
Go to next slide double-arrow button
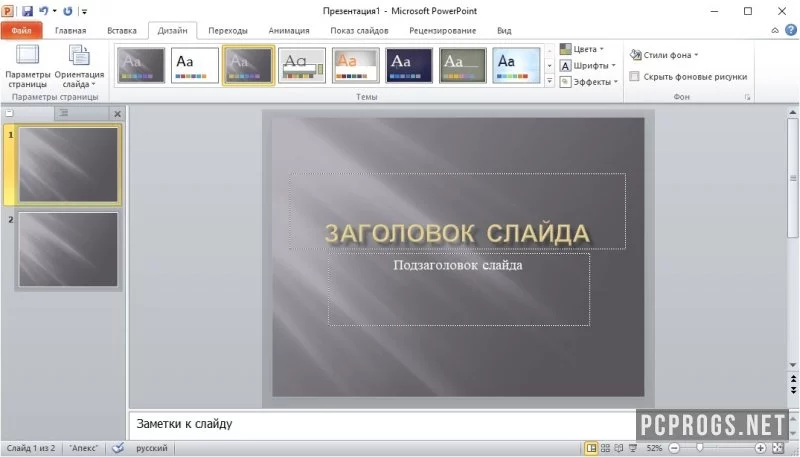coord(793,390)
